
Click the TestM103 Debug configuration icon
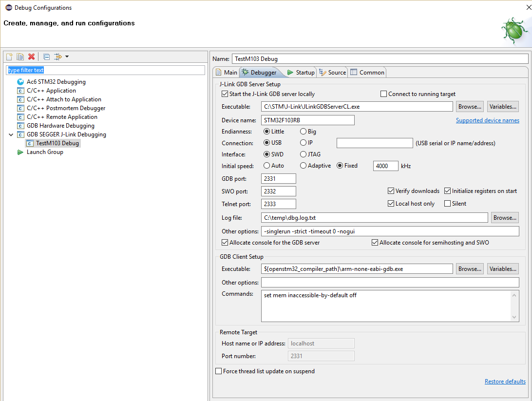point(30,144)
